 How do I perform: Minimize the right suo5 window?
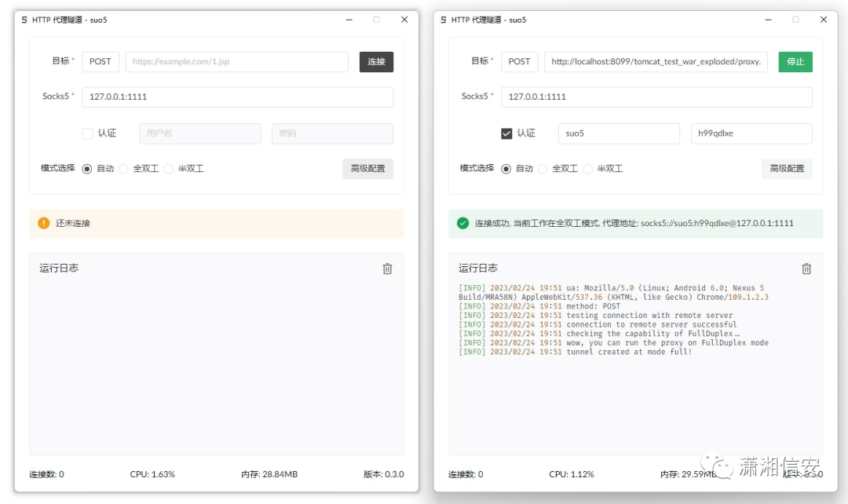[769, 20]
